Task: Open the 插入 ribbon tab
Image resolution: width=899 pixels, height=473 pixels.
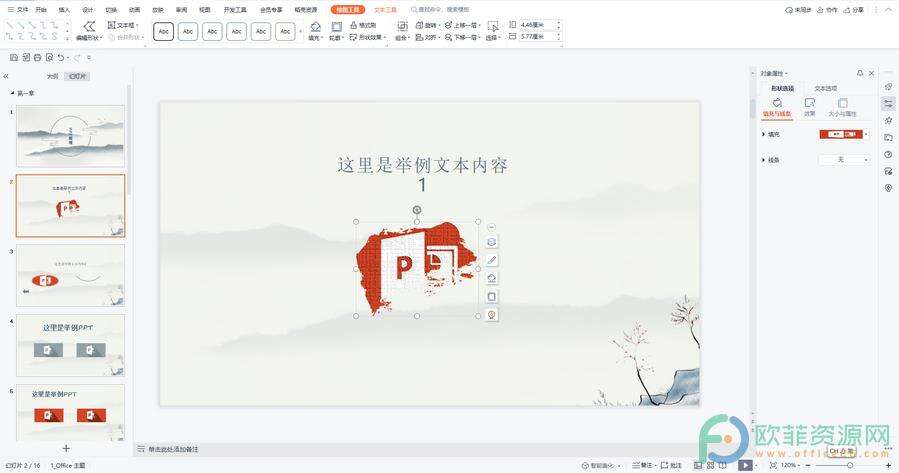Action: click(64, 9)
